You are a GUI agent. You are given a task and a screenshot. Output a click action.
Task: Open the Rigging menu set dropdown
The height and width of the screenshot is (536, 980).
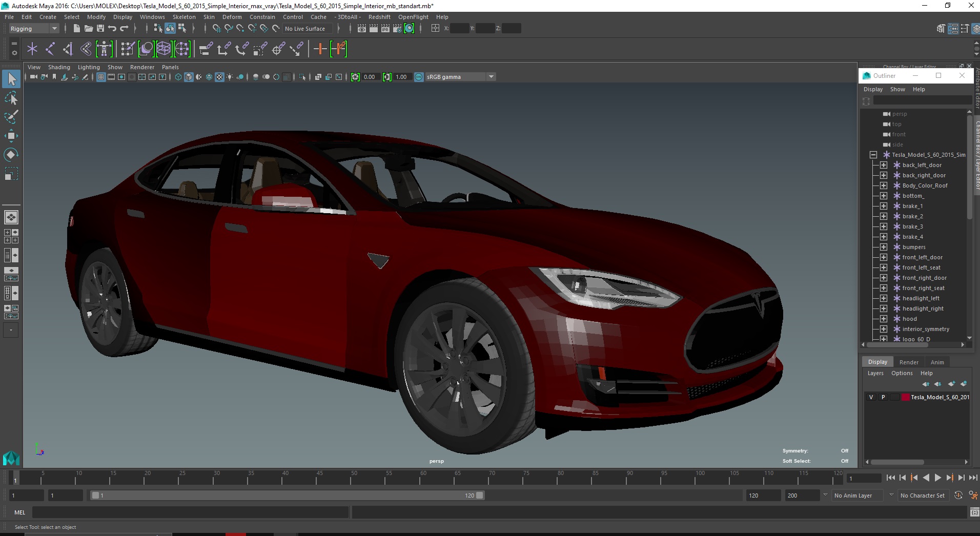click(x=34, y=29)
